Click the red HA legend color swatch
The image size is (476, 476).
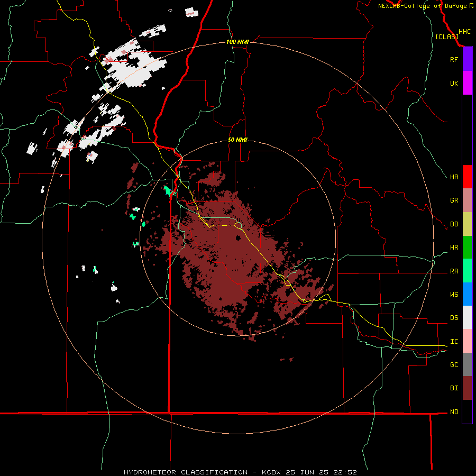coord(467,177)
